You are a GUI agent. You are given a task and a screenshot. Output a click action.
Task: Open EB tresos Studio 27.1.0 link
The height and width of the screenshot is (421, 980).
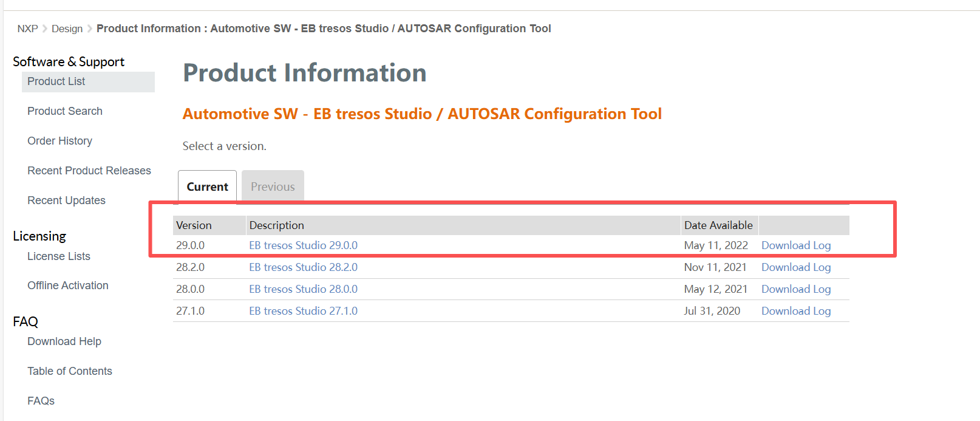pyautogui.click(x=303, y=311)
